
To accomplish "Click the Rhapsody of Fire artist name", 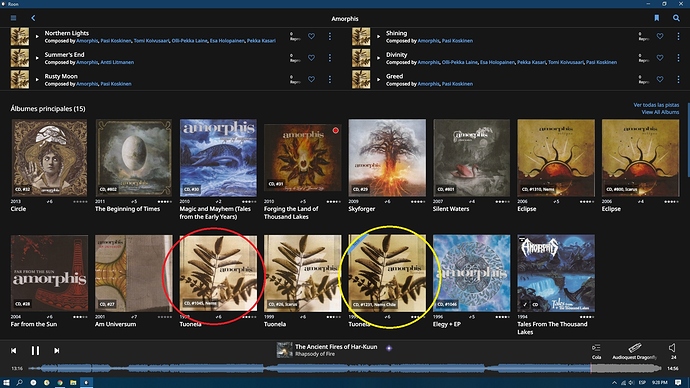I will click(x=315, y=354).
